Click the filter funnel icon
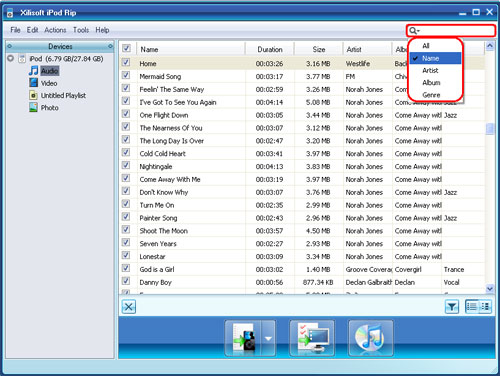This screenshot has height=376, width=500. tap(452, 307)
